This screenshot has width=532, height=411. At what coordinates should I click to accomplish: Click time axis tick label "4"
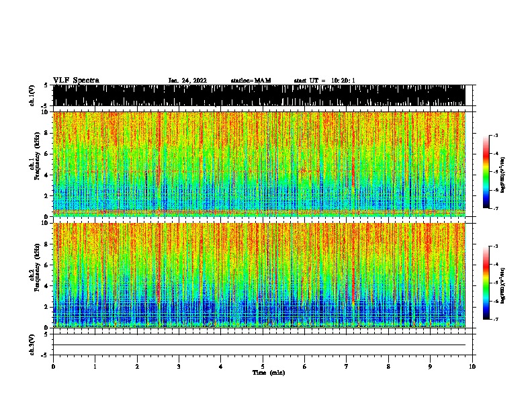pos(221,367)
